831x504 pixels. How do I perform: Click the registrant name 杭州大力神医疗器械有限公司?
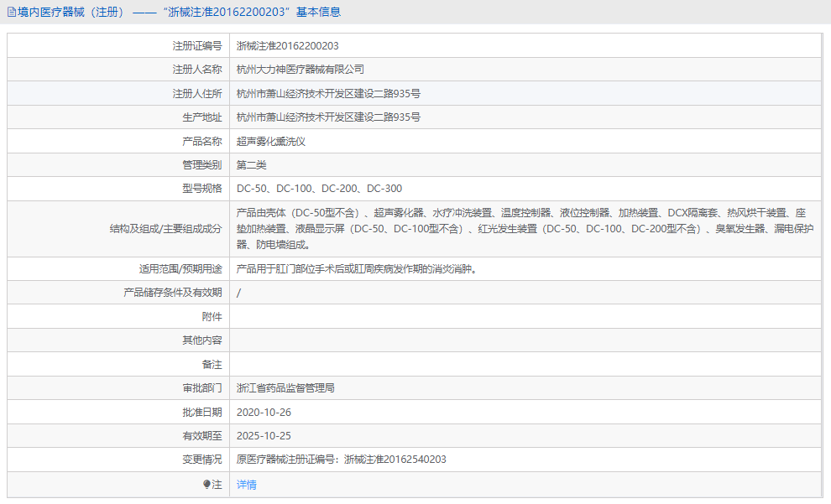(300, 70)
